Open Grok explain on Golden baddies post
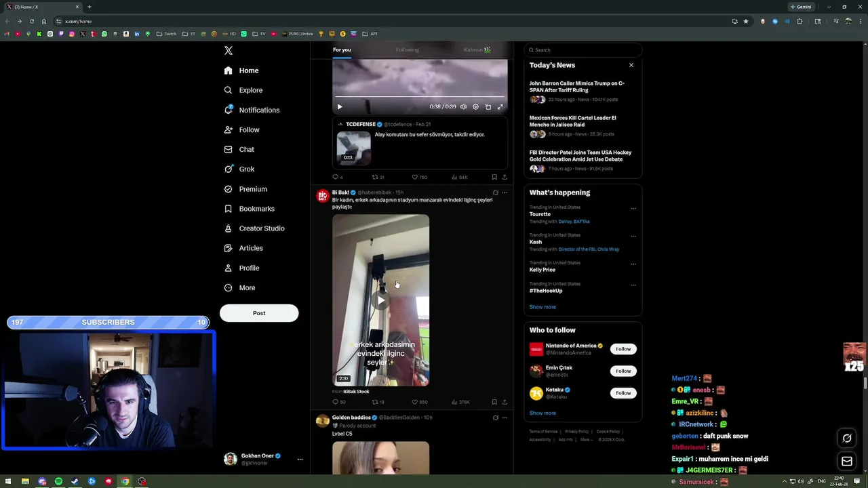This screenshot has width=868, height=488. tap(495, 418)
